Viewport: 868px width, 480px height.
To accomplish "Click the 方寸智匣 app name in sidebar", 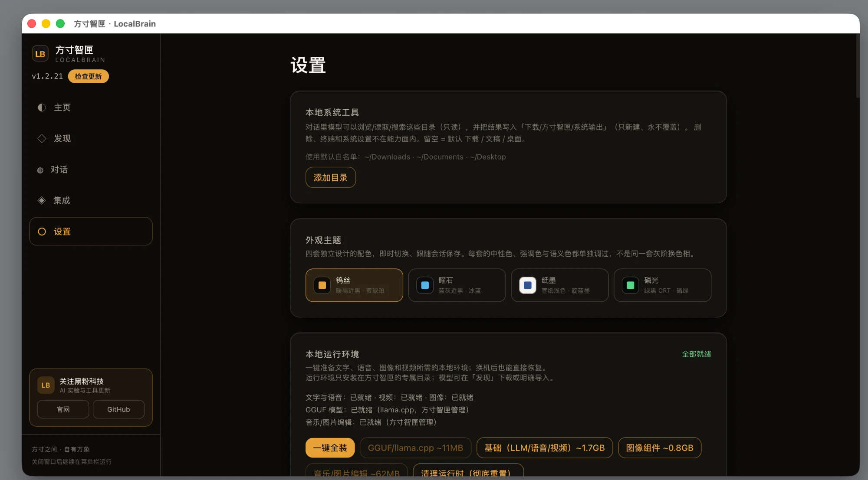I will (74, 50).
